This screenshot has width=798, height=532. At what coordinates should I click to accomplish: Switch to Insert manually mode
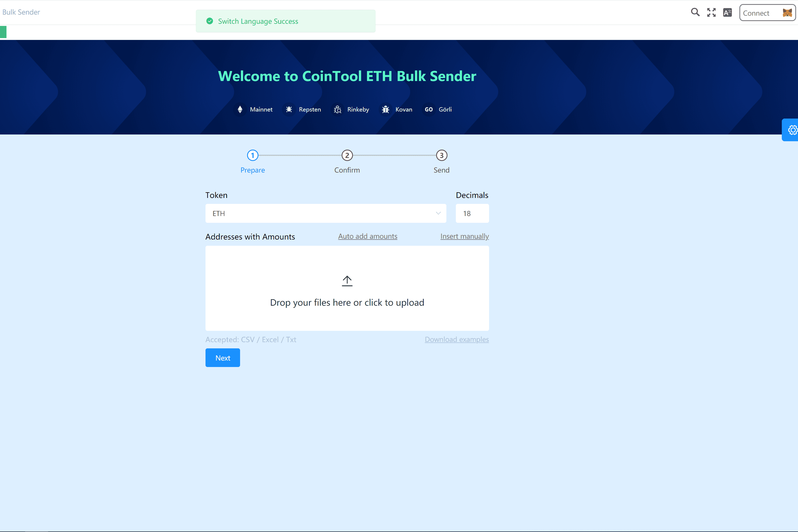coord(464,236)
